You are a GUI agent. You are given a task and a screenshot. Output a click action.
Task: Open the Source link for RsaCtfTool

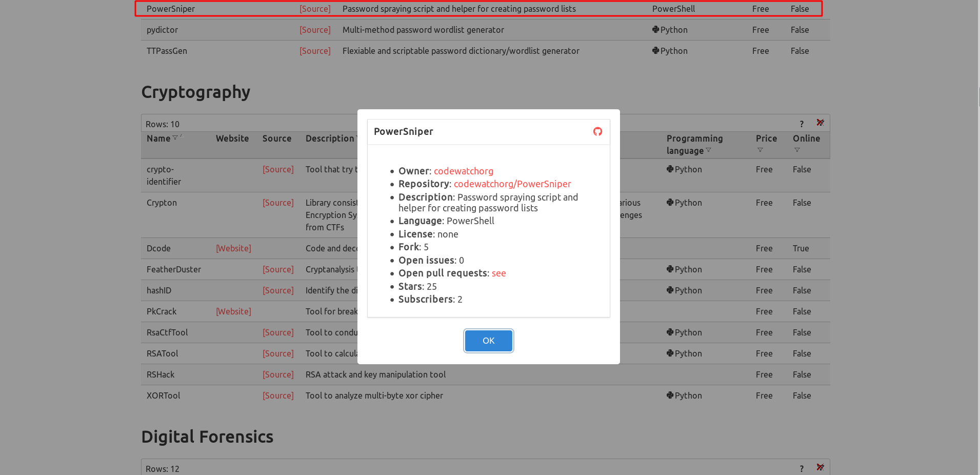coord(278,333)
